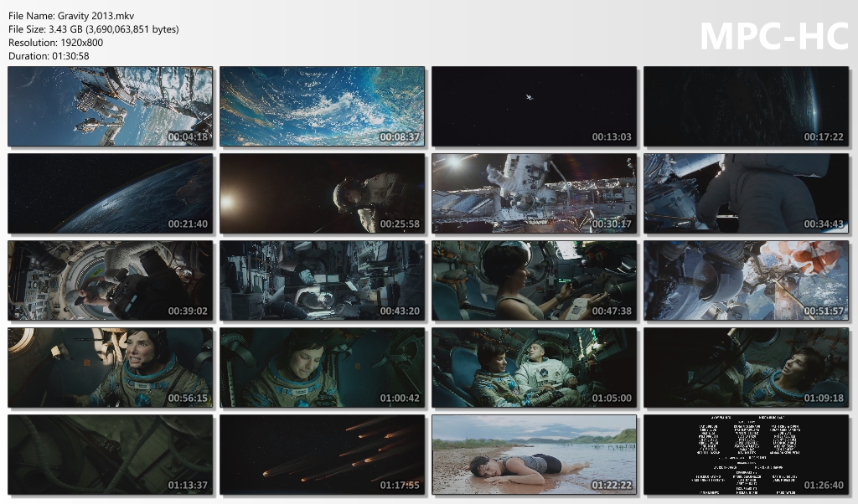Click the MPC-HC logo
Viewport: 858px width, 504px height.
pyautogui.click(x=773, y=36)
